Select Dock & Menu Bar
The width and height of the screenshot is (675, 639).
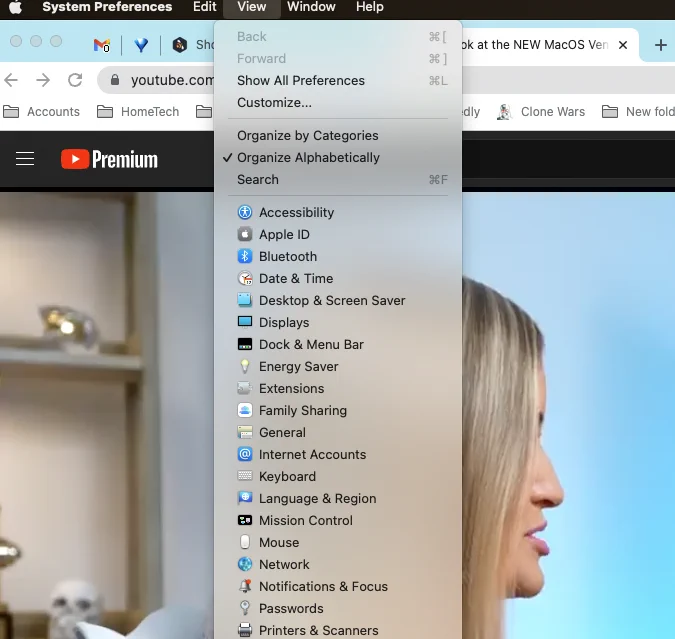[x=338, y=344]
